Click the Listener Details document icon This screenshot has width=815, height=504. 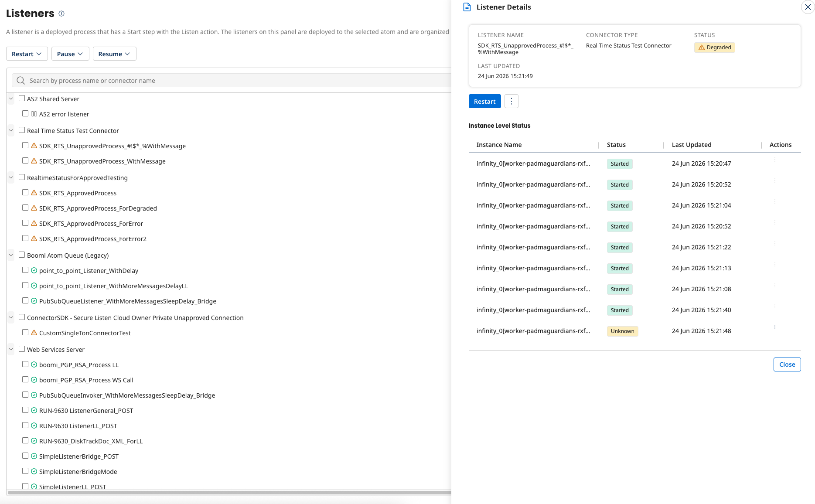[467, 7]
